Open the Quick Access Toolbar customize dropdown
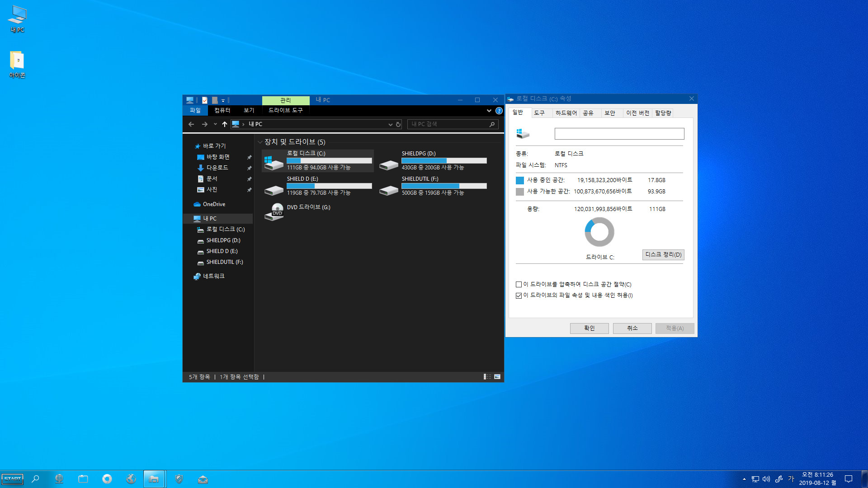This screenshot has width=868, height=488. 223,100
